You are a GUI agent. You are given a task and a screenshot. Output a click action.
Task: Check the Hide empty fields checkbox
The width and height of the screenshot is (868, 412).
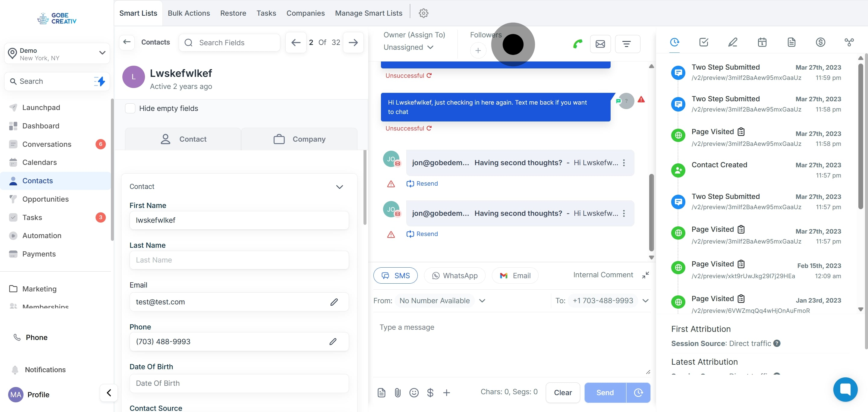[x=130, y=109]
